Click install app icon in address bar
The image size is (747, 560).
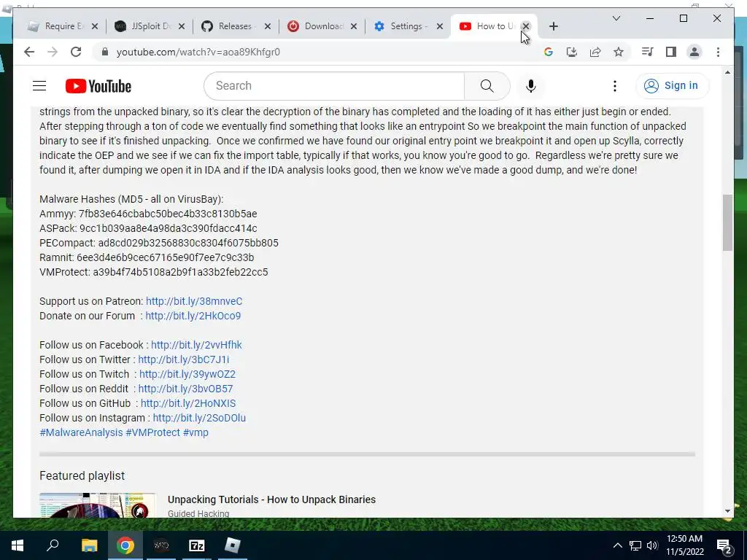coord(572,52)
